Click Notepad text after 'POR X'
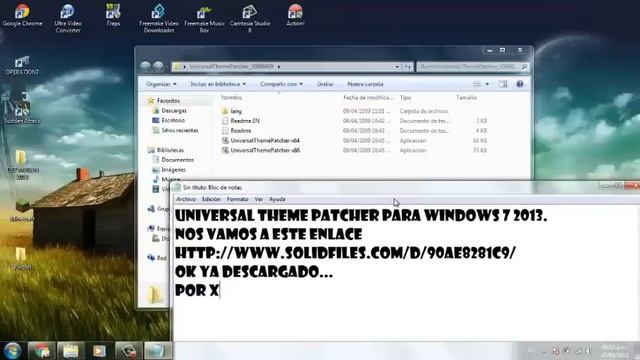 point(220,291)
